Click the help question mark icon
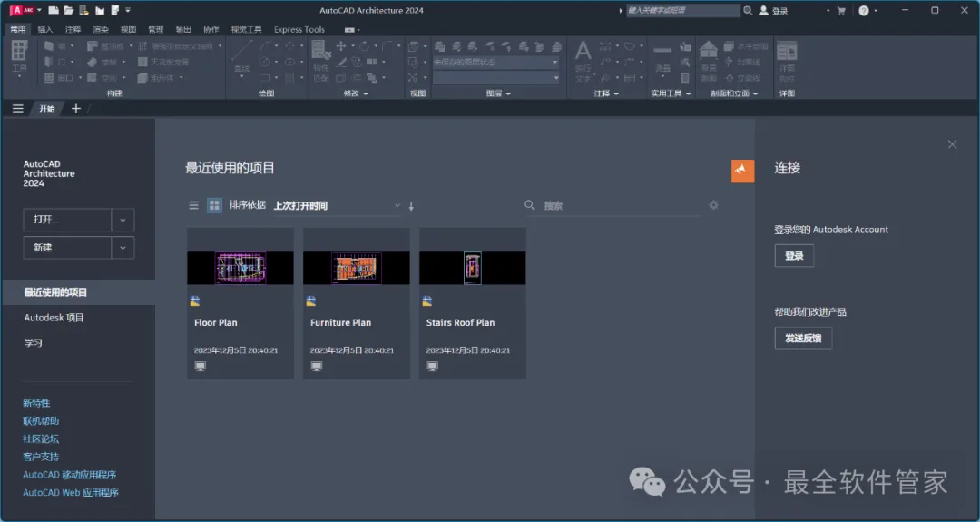 point(864,10)
